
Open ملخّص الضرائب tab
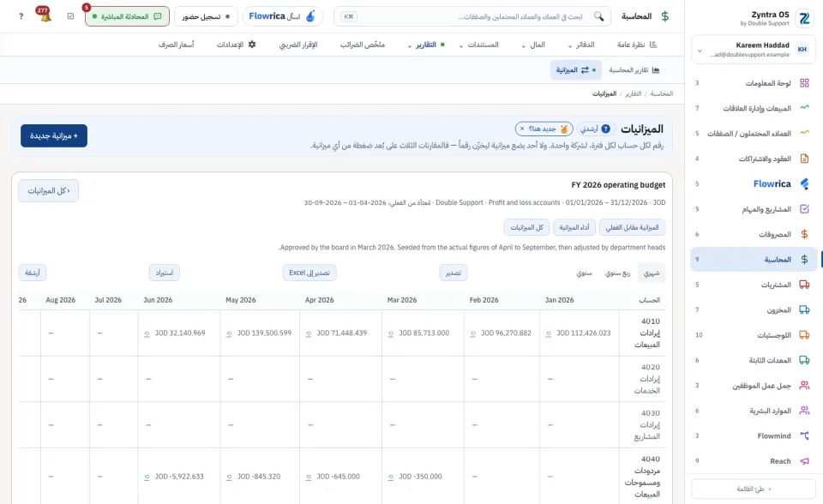point(362,45)
